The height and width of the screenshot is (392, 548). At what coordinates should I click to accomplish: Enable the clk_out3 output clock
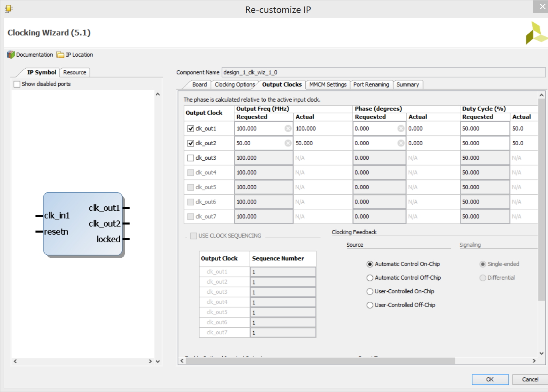191,158
